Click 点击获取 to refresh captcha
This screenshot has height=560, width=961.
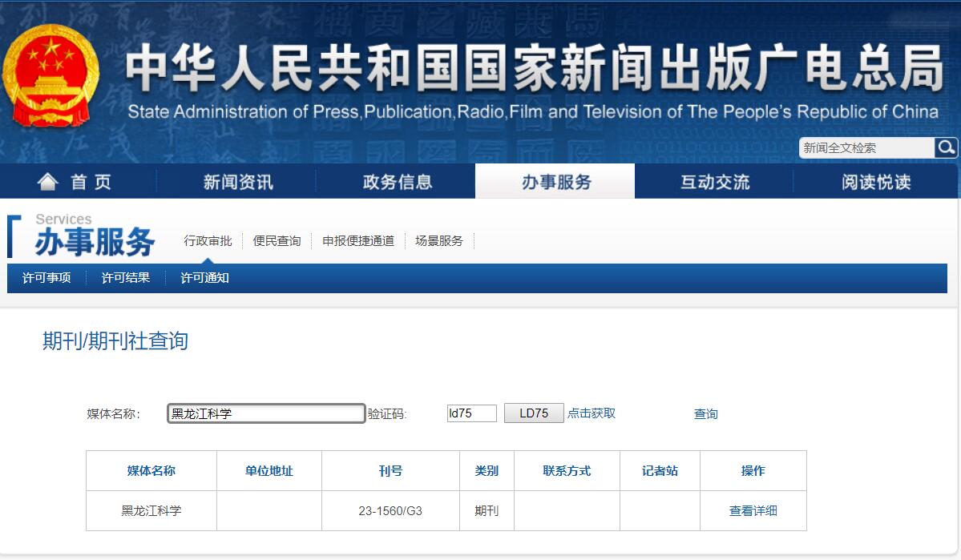click(x=592, y=413)
